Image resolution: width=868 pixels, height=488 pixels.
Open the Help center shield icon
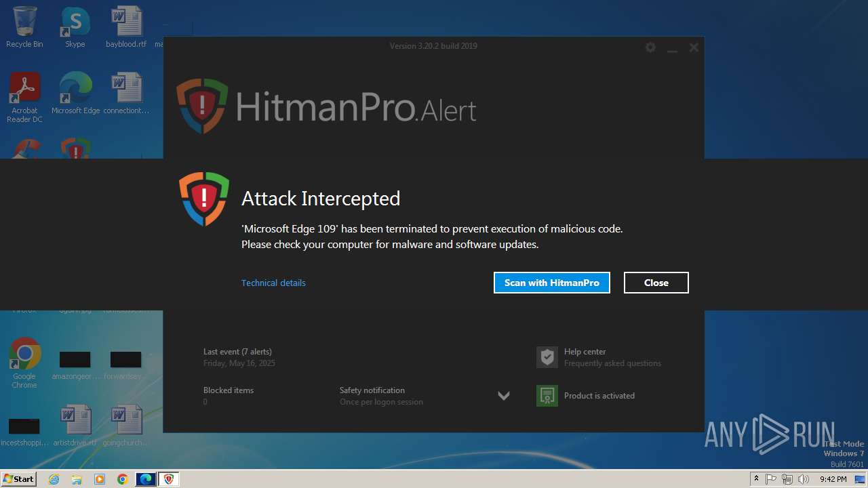pos(547,357)
